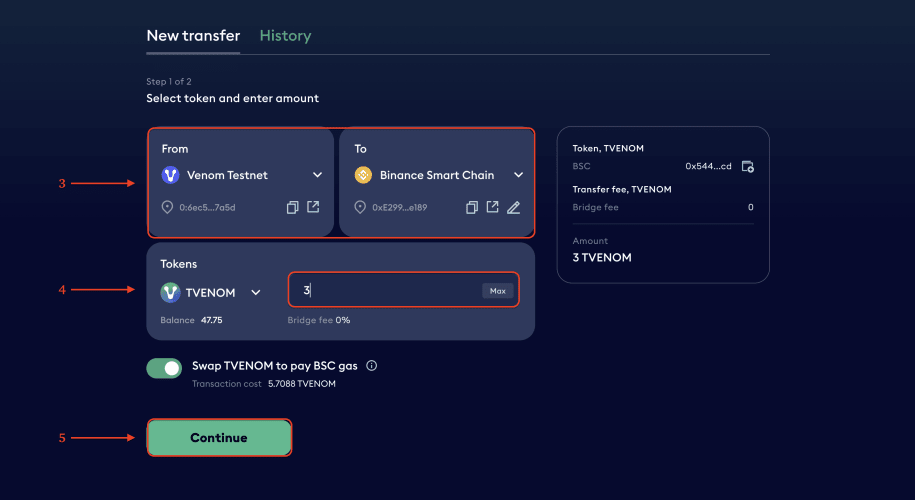Click the Transaction cost 5.7088 TVENOM value
Viewport: 915px width, 500px height.
pyautogui.click(x=302, y=384)
